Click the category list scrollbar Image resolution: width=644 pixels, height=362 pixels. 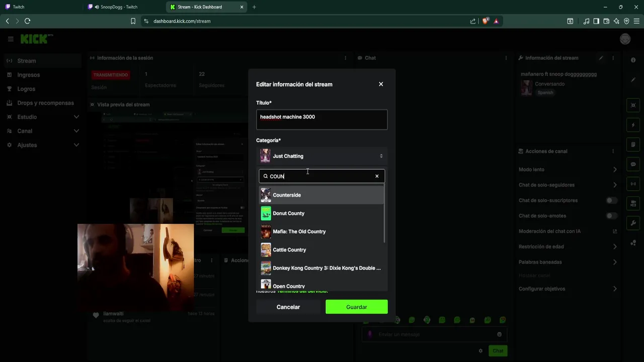(x=385, y=214)
